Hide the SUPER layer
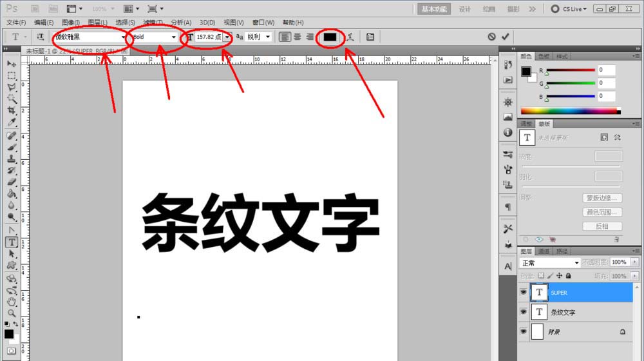The height and width of the screenshot is (361, 644). 523,292
